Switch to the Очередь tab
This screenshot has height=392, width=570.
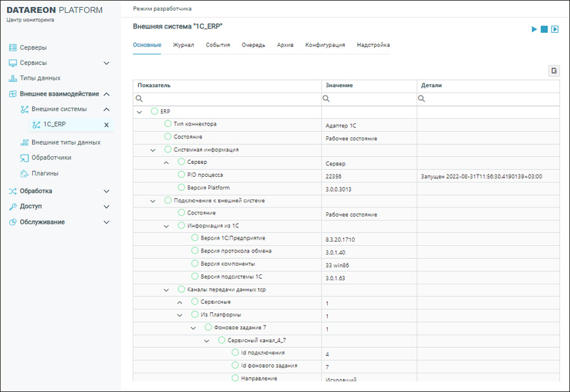254,45
